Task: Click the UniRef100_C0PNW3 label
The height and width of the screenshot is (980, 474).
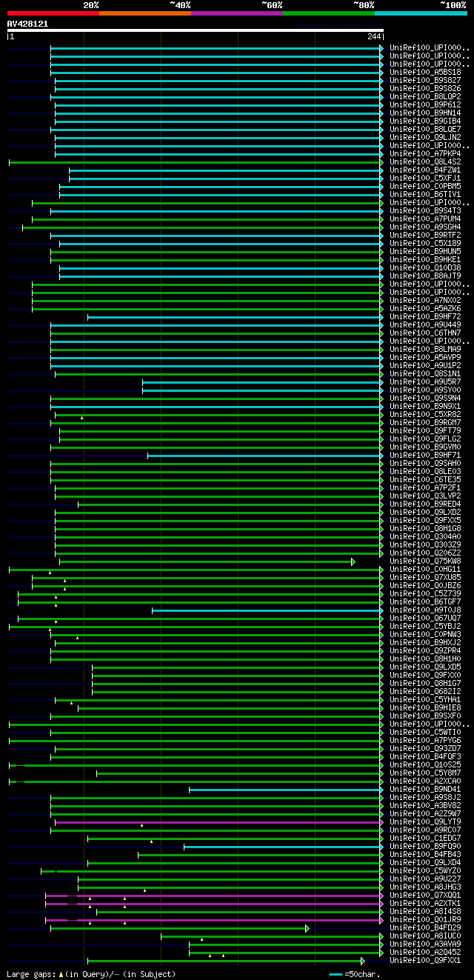Action: pyautogui.click(x=426, y=634)
